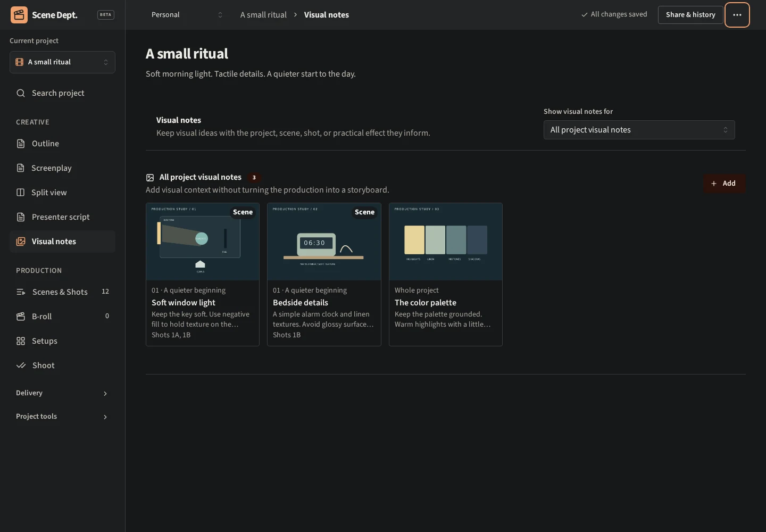
Task: Switch to Split view
Action: coord(62,193)
